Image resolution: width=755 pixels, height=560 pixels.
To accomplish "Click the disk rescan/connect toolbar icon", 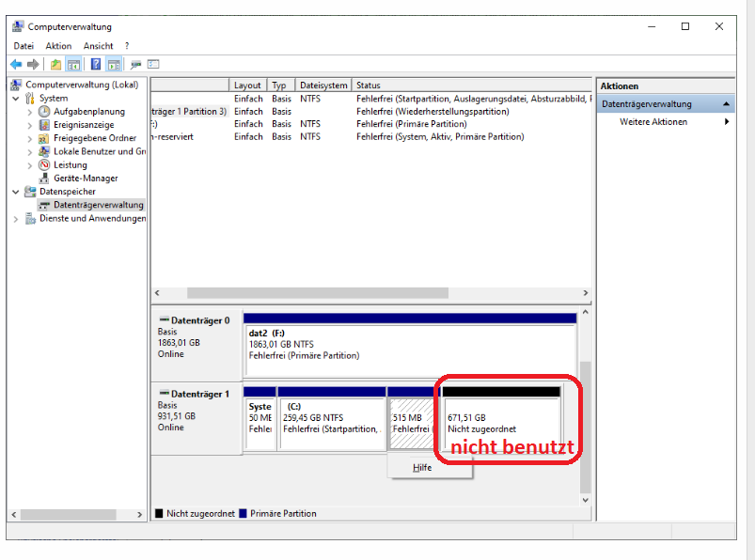I will tap(135, 64).
